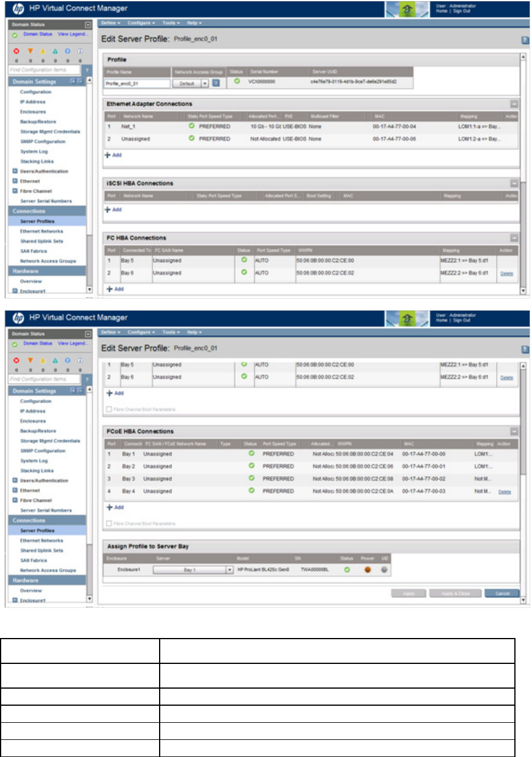Collapse the FCoE HBA Connections section

pyautogui.click(x=514, y=431)
